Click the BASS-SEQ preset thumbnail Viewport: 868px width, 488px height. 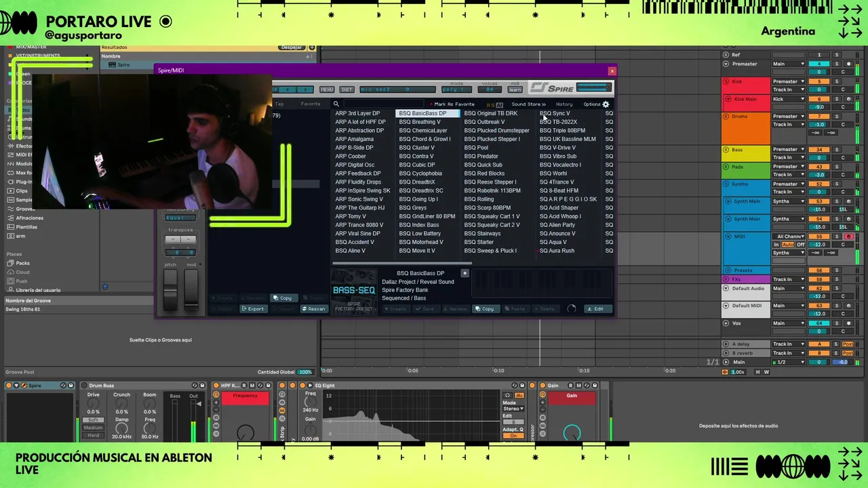354,291
